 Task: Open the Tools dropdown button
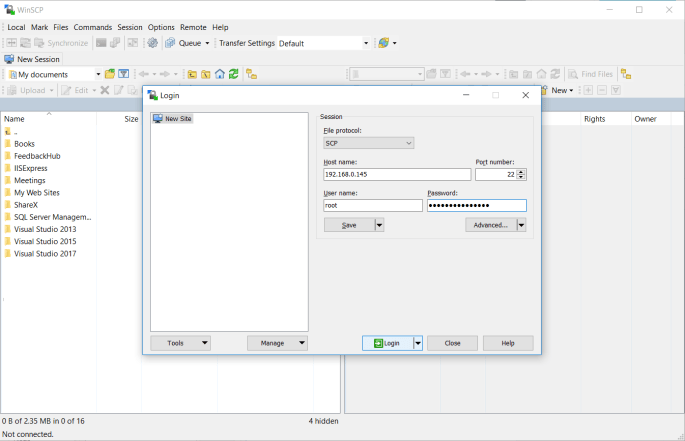[180, 343]
